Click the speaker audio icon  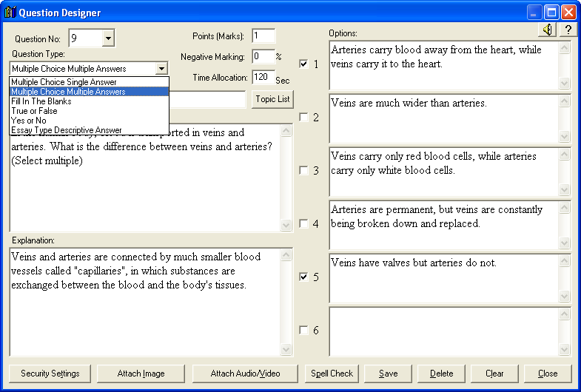pos(548,30)
